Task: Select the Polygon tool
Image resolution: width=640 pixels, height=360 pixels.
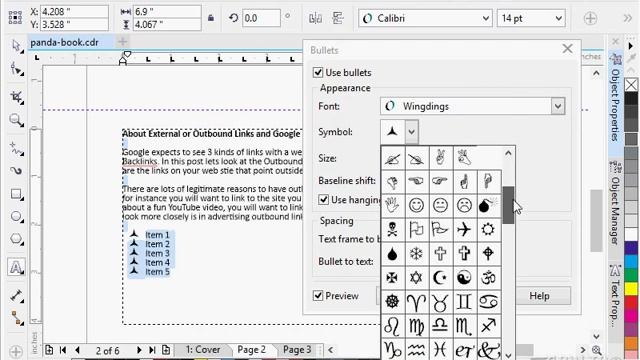Action: click(x=16, y=239)
